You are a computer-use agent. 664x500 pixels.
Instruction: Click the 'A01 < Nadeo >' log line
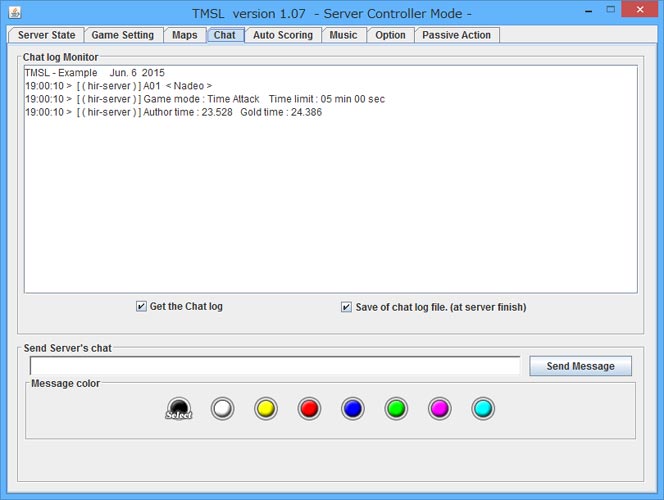[x=119, y=86]
